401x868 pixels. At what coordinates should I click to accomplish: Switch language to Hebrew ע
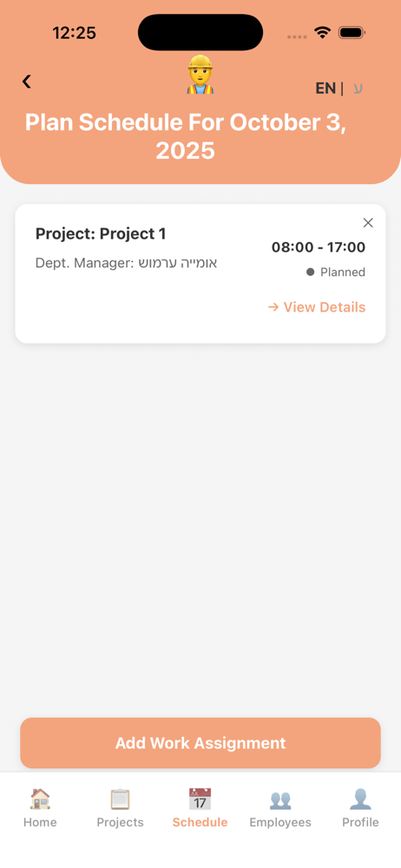point(358,89)
